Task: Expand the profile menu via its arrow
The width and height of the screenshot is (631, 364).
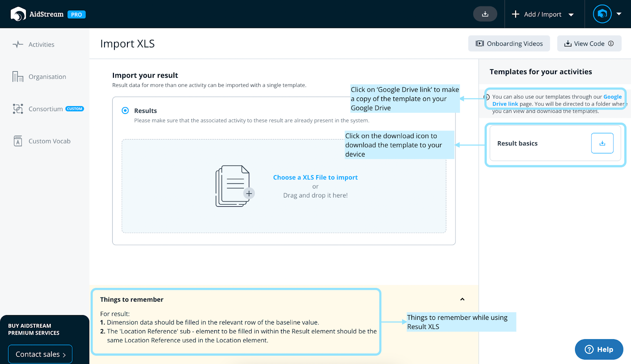Action: click(619, 14)
